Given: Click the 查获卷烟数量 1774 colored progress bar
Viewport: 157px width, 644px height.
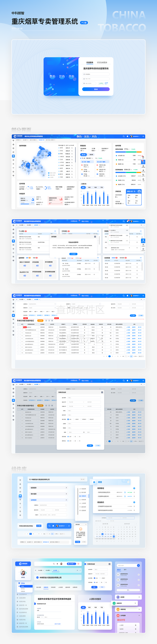Looking at the screenshot, I should [128, 152].
